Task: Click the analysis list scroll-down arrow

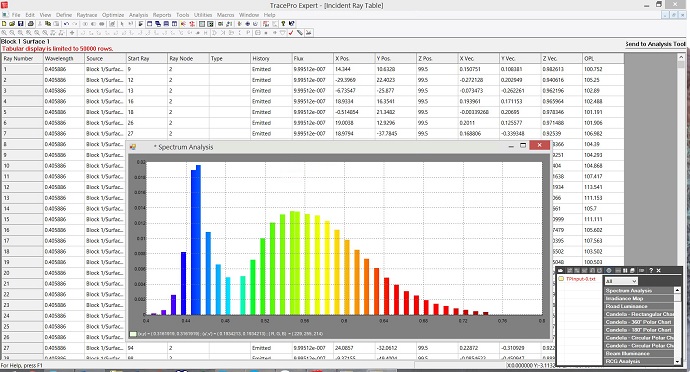Action: (x=677, y=361)
